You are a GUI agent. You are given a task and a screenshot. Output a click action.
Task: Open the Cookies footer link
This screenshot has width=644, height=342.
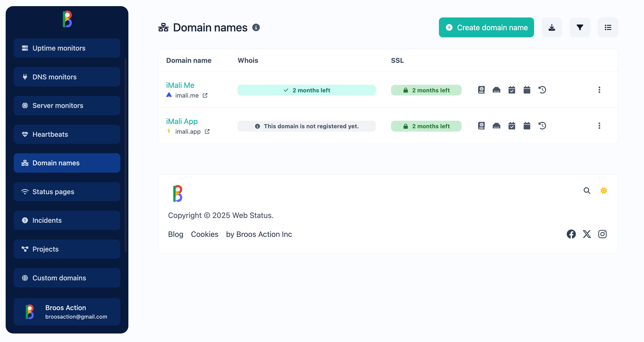point(205,234)
